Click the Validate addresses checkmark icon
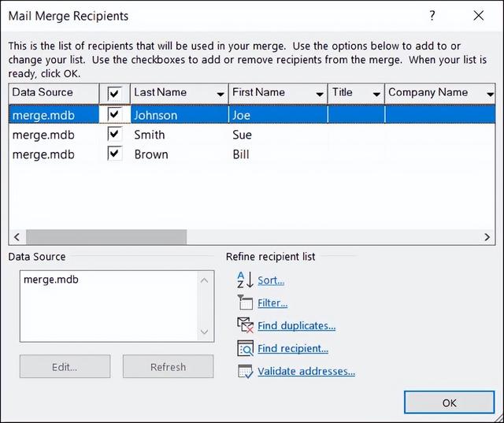The width and height of the screenshot is (504, 423). click(246, 371)
